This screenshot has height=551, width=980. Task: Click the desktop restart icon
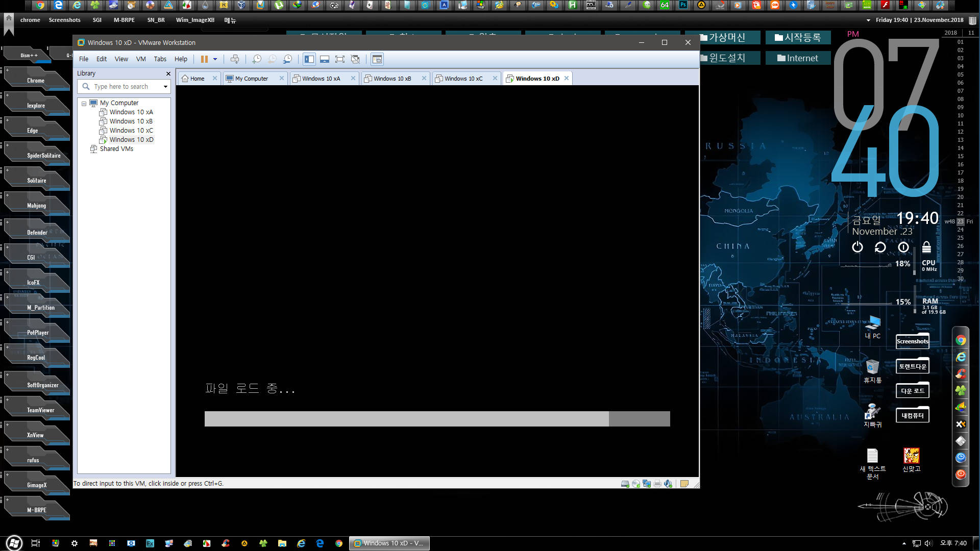[880, 247]
